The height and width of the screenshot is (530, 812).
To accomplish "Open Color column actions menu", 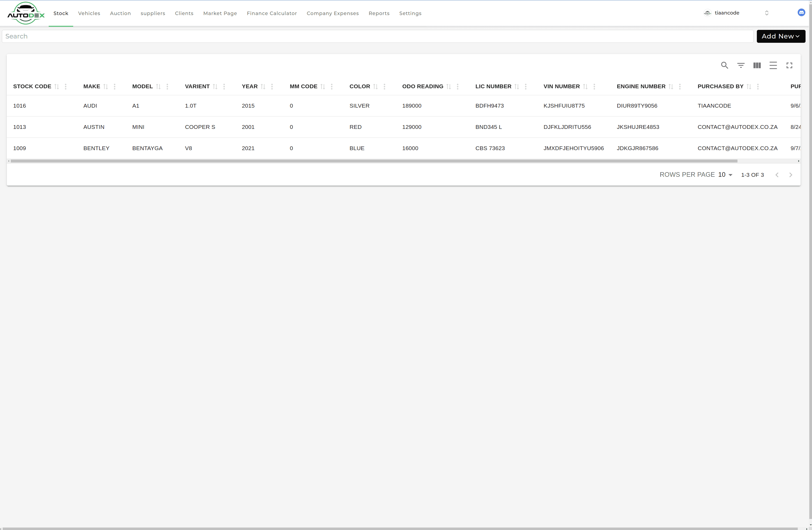I will [384, 87].
